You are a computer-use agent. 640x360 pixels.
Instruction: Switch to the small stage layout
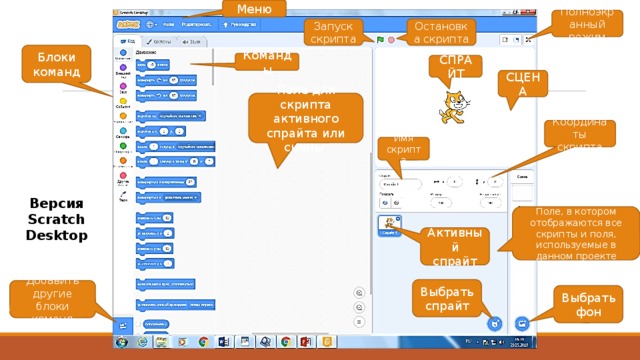click(x=505, y=40)
